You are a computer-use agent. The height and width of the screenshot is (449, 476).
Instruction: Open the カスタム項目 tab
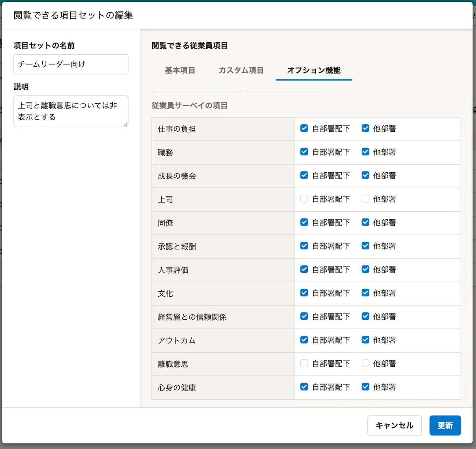pos(241,70)
